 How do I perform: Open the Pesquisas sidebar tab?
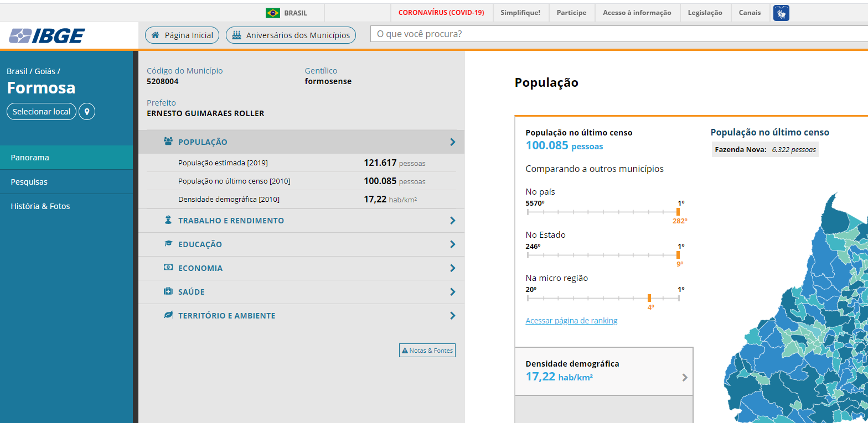(29, 182)
